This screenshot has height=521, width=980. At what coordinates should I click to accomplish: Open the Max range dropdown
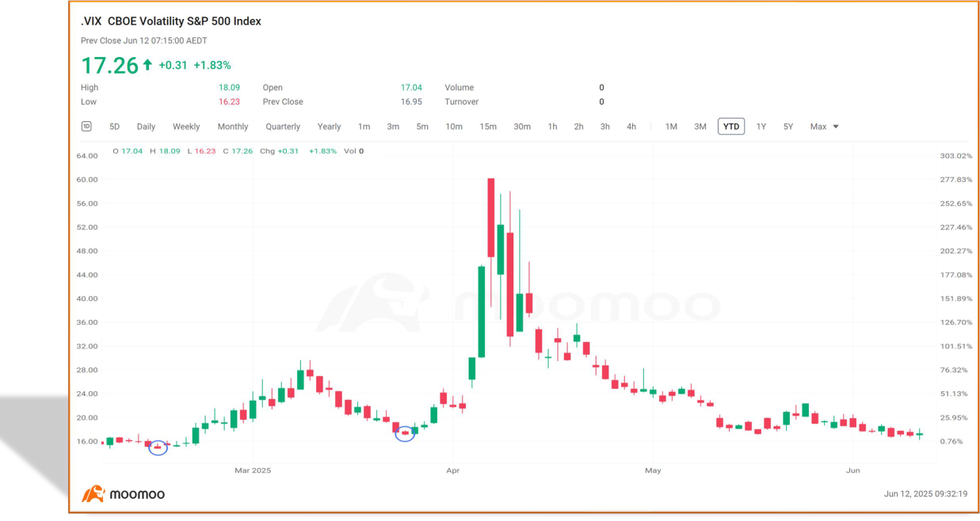(x=824, y=127)
